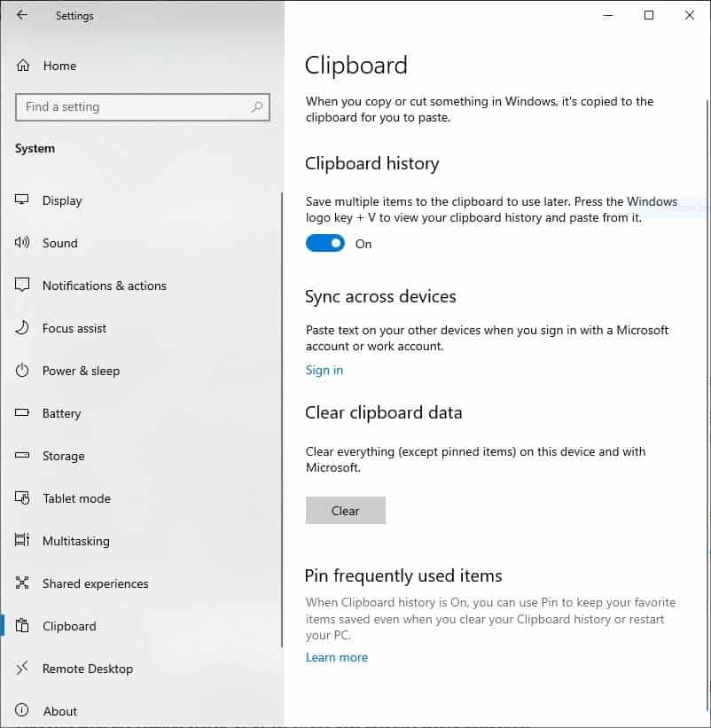Click the Notifications & actions icon

click(22, 286)
